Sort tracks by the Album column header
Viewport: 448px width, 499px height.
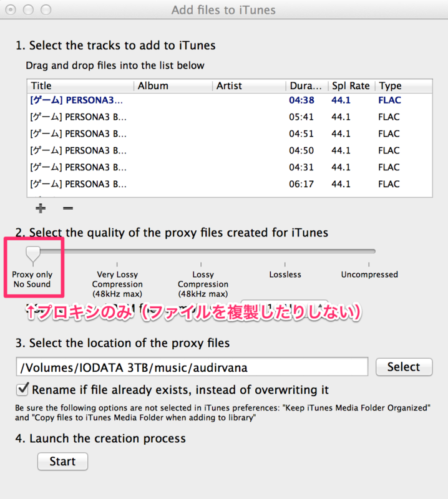(173, 86)
